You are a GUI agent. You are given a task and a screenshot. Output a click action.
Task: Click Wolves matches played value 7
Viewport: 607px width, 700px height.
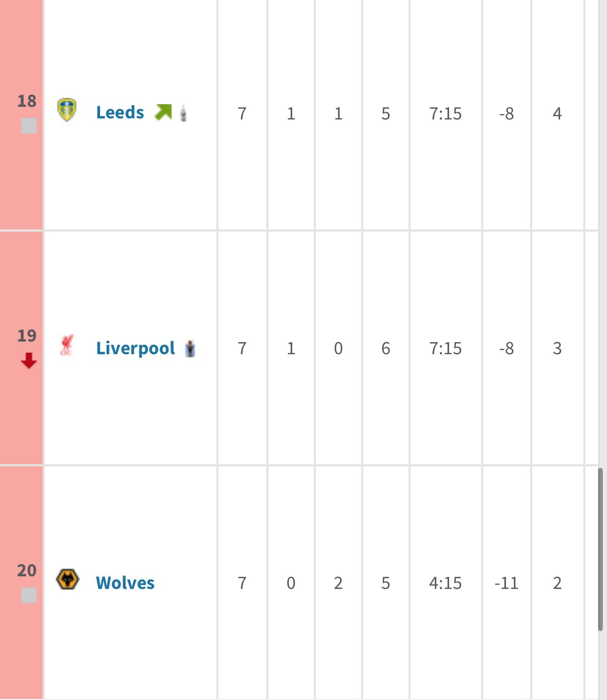[x=241, y=583]
